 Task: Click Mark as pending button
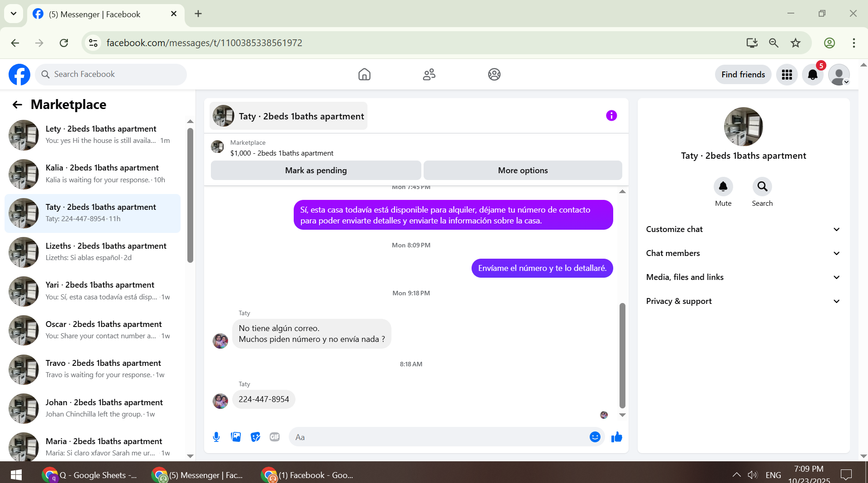[316, 170]
